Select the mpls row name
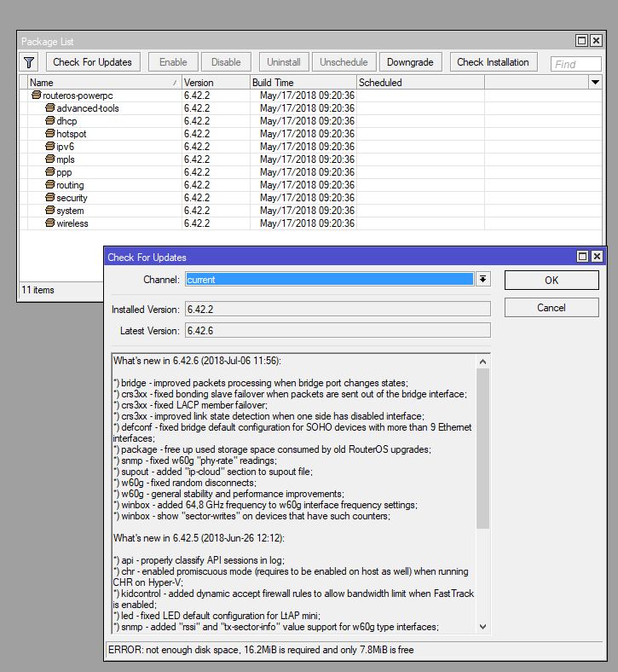Image resolution: width=618 pixels, height=672 pixels. [x=66, y=159]
